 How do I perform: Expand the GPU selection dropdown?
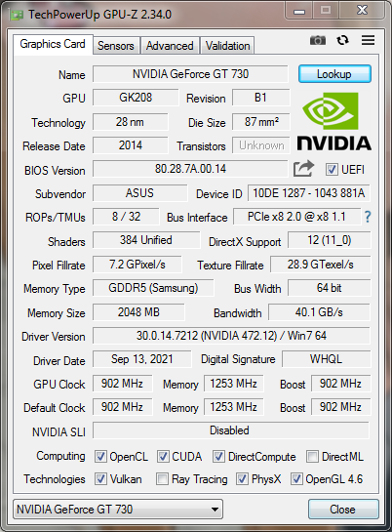coord(215,510)
